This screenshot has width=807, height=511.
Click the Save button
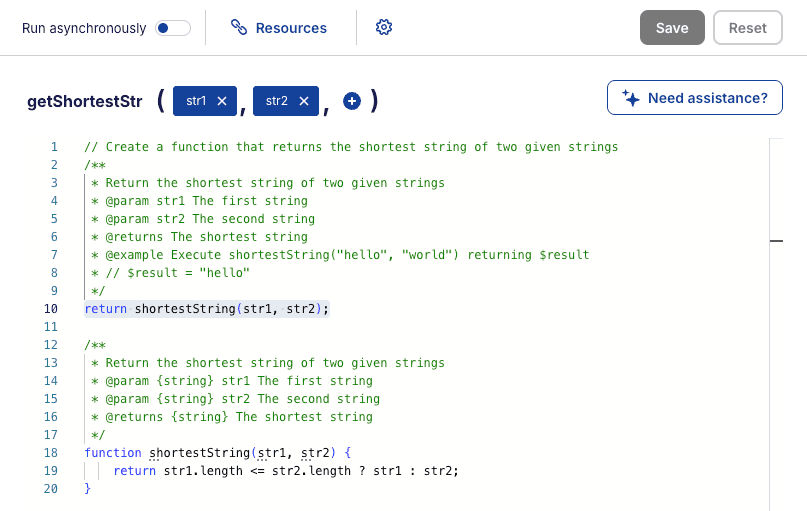[672, 28]
